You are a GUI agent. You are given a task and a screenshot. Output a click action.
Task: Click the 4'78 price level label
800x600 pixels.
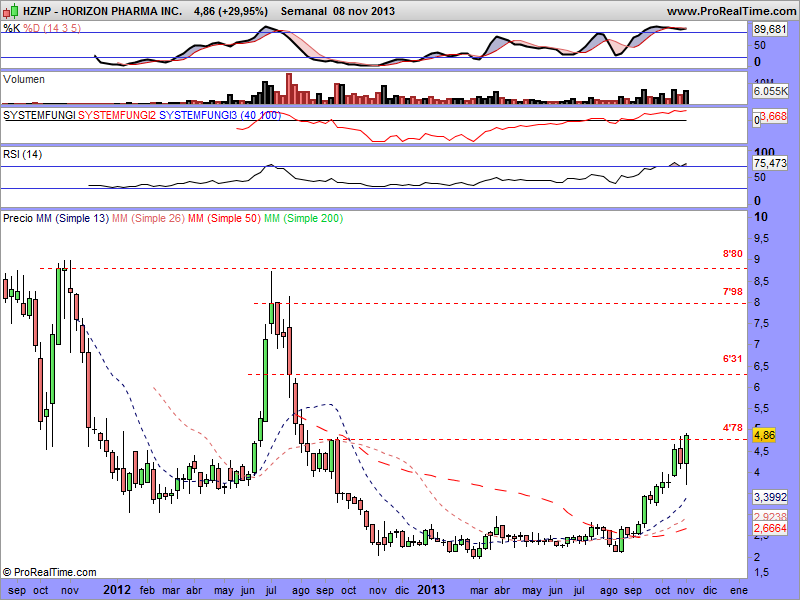(x=732, y=427)
